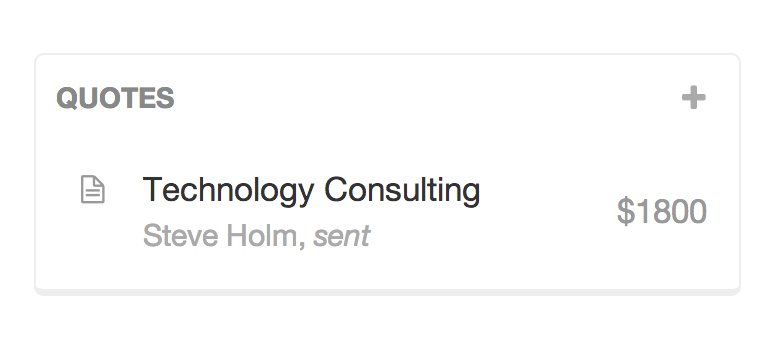Click the plus icon opposite the QUOTES label
Image resolution: width=784 pixels, height=361 pixels.
coord(694,97)
